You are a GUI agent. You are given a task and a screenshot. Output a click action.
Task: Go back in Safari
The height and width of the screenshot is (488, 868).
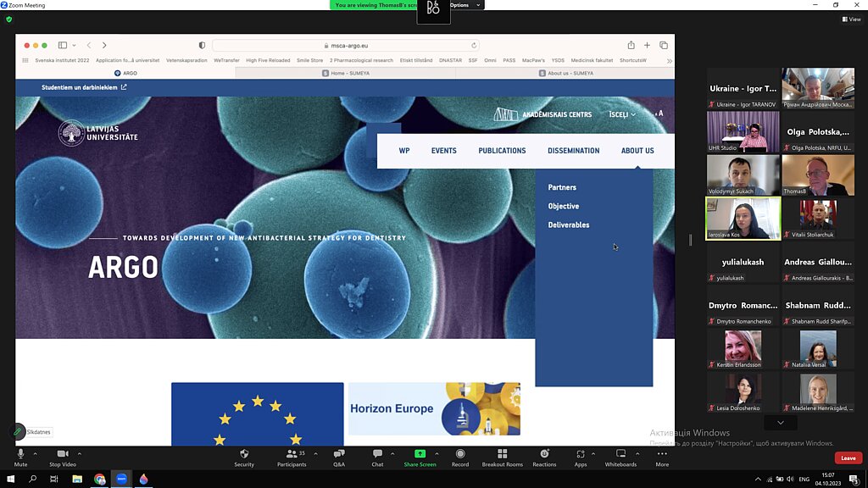[88, 46]
